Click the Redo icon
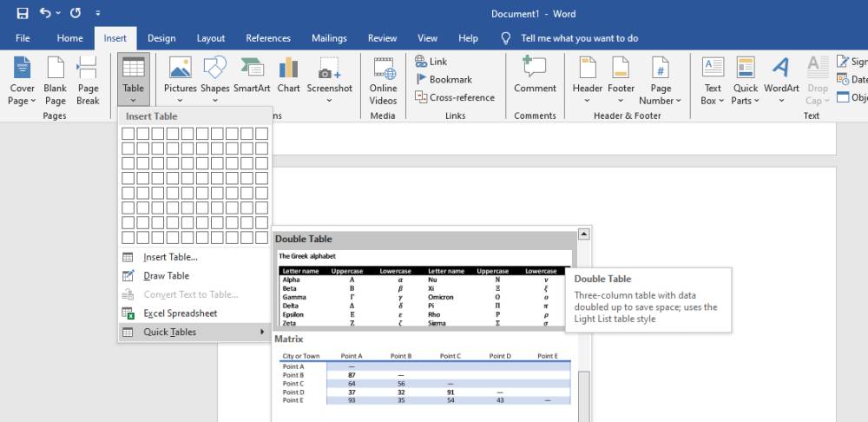 [76, 13]
